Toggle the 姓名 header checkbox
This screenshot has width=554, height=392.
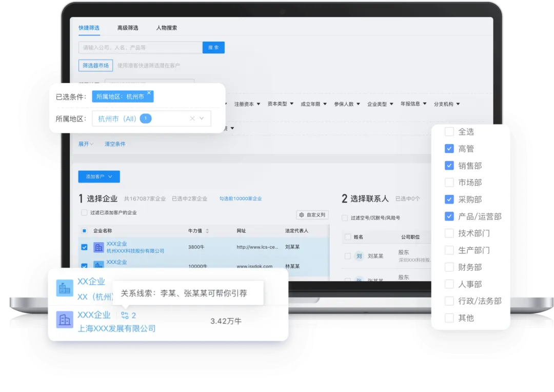point(348,237)
